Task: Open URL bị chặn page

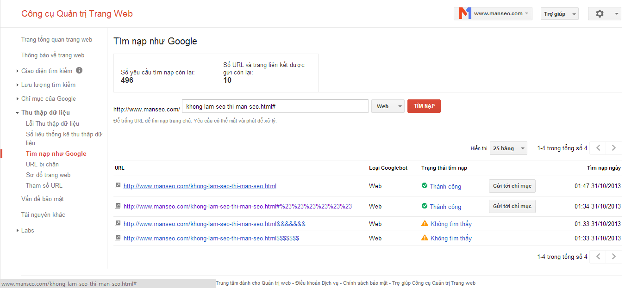Action: click(x=42, y=164)
